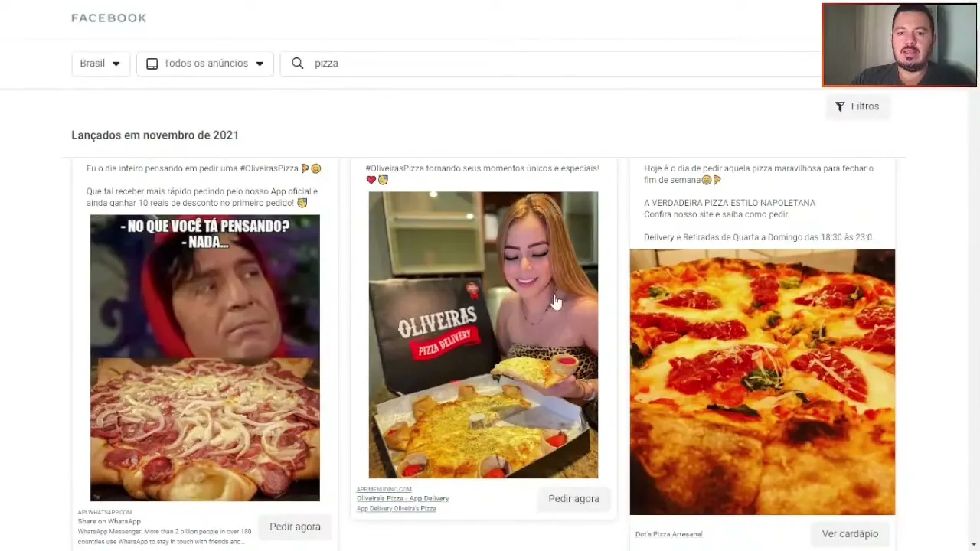Click Pedir agora on the Oliveira's Pizza ad
Viewport: 980px width, 551px height.
click(573, 498)
